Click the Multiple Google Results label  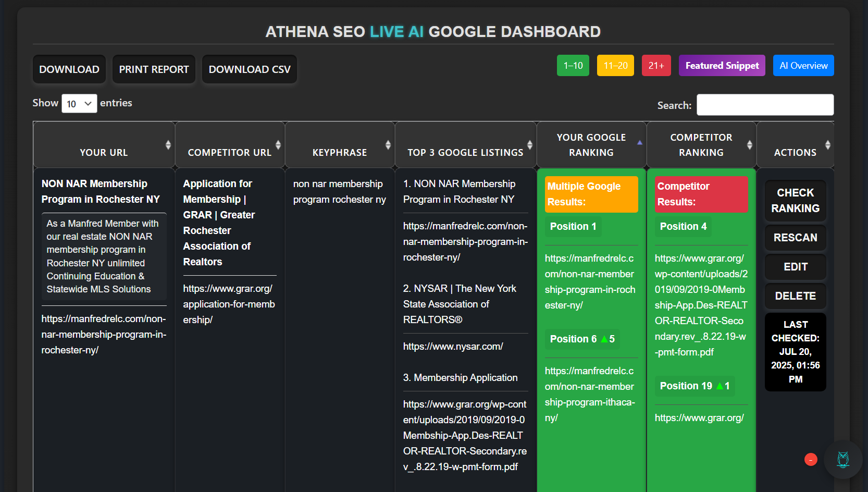[x=591, y=194]
